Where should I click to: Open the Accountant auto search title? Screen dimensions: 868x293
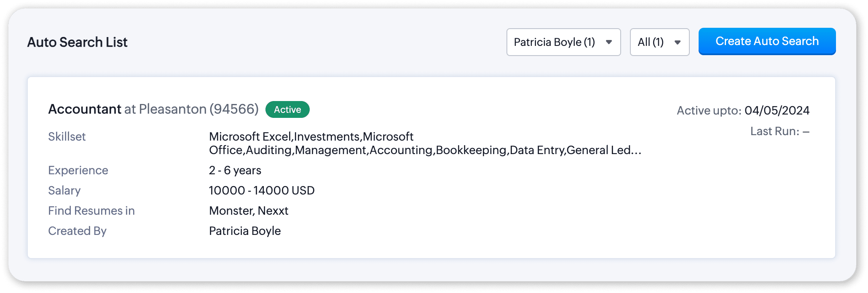[85, 109]
